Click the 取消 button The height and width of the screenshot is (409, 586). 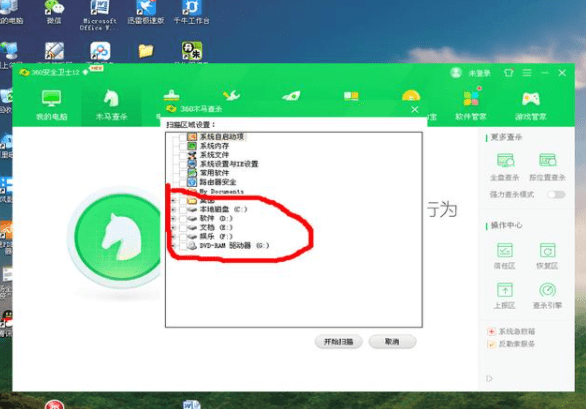coord(392,342)
